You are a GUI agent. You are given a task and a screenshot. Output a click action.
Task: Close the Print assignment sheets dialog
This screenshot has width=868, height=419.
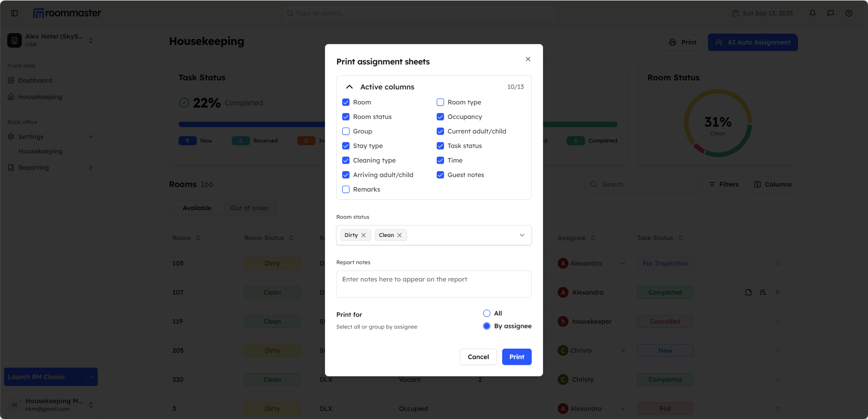point(528,59)
